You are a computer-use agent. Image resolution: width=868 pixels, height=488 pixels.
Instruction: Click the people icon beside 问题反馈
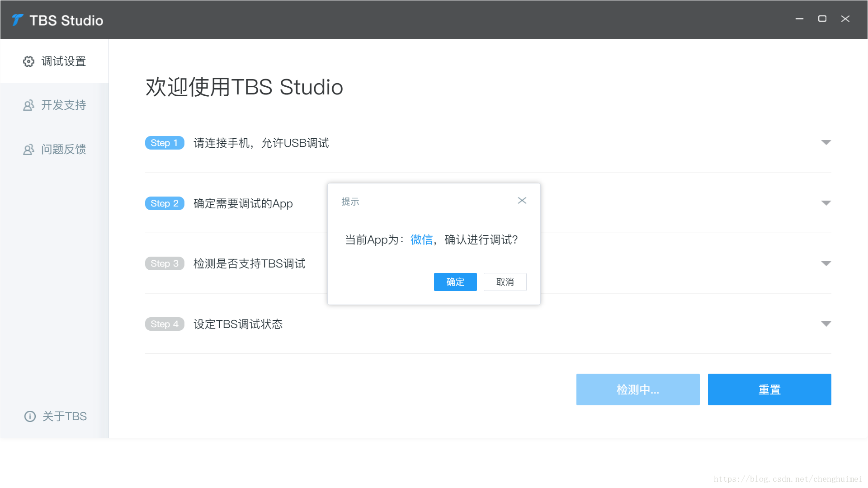point(29,150)
